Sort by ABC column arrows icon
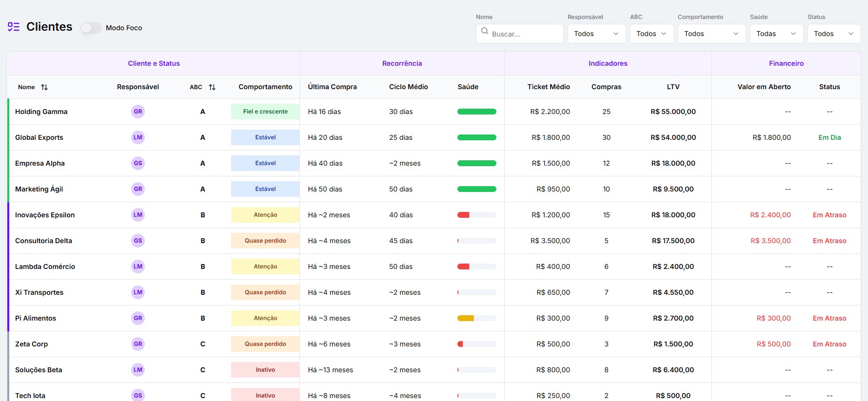 pyautogui.click(x=212, y=87)
